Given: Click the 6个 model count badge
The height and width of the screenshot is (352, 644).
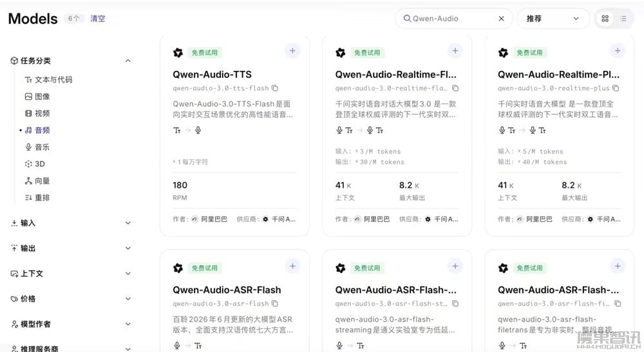Looking at the screenshot, I should tap(74, 19).
